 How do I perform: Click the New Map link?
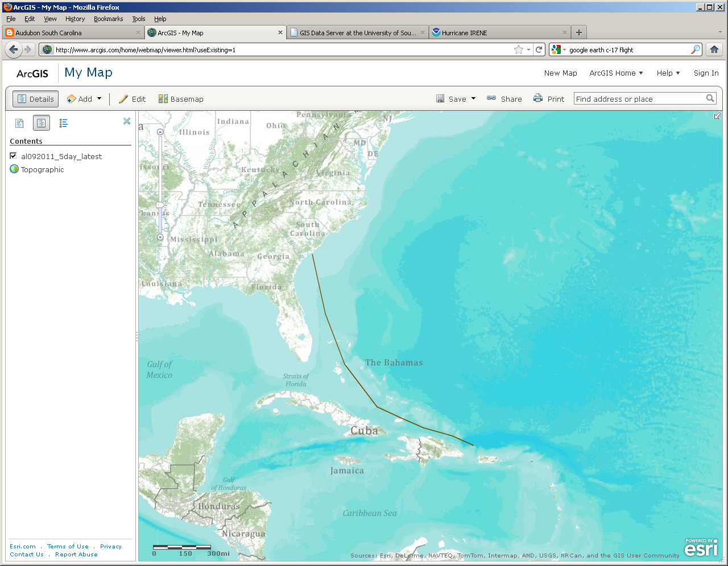(x=561, y=73)
